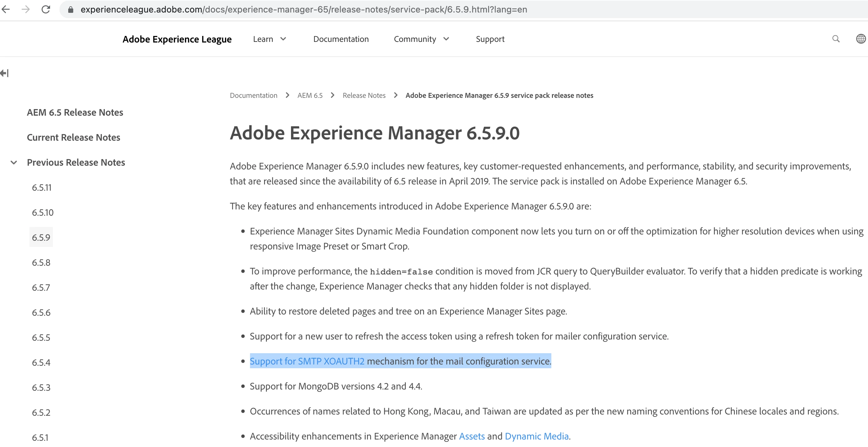The image size is (868, 447).
Task: Collapse the sidebar with arrow icon
Action: pos(5,73)
